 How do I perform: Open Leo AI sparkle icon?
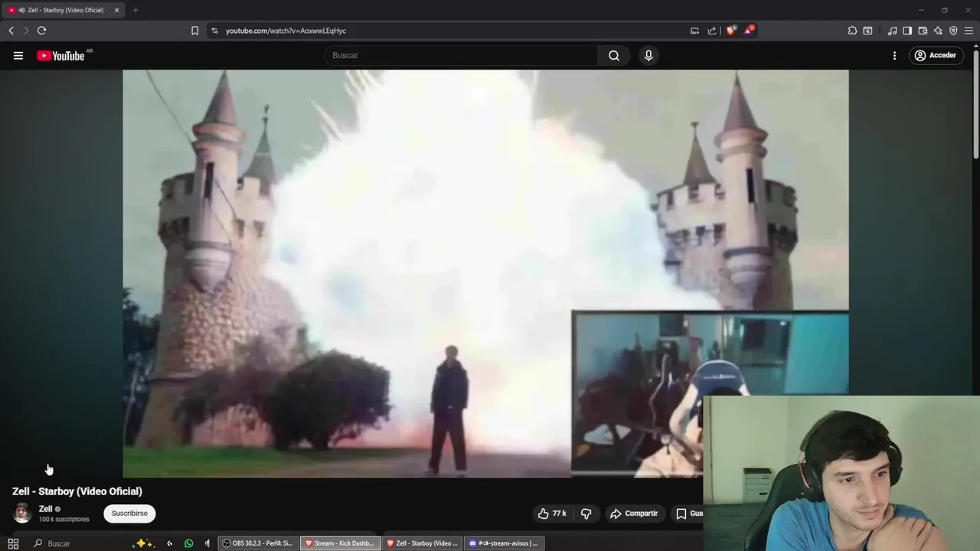tap(938, 31)
